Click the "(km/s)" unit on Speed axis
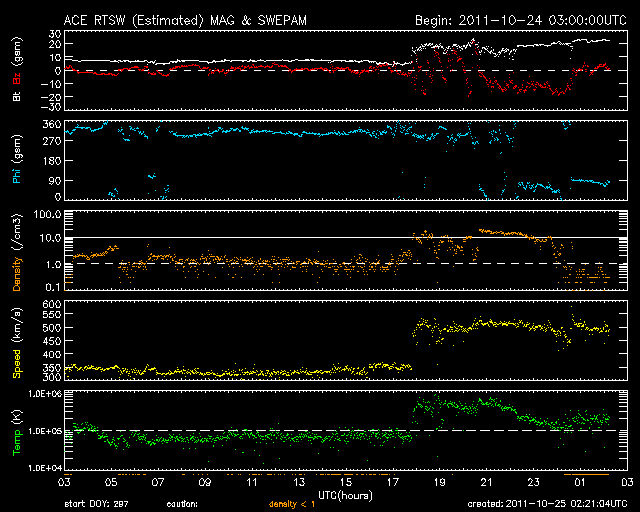Image resolution: width=640 pixels, height=512 pixels. coord(17,325)
